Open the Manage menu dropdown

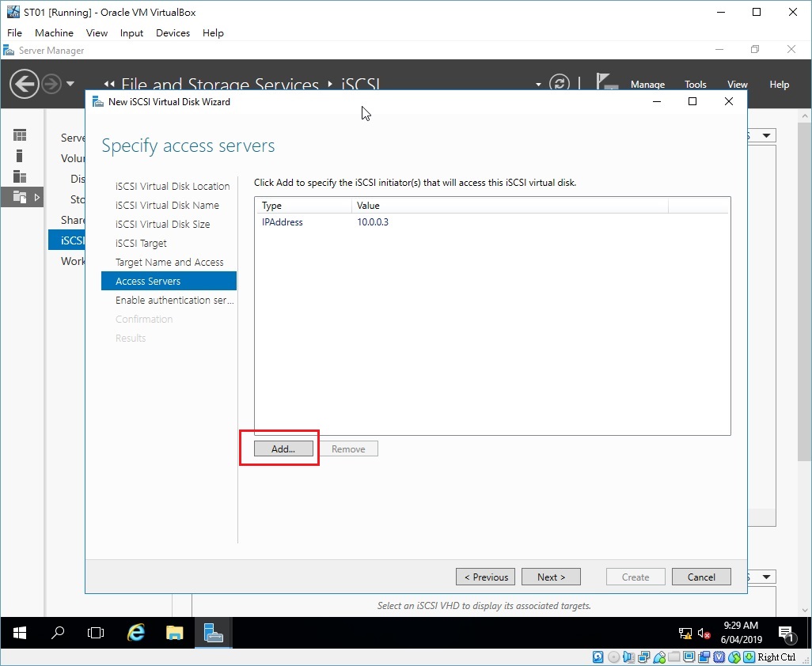tap(647, 84)
